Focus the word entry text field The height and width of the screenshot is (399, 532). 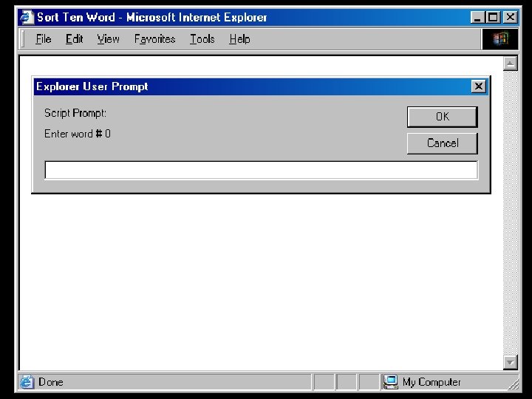[262, 170]
